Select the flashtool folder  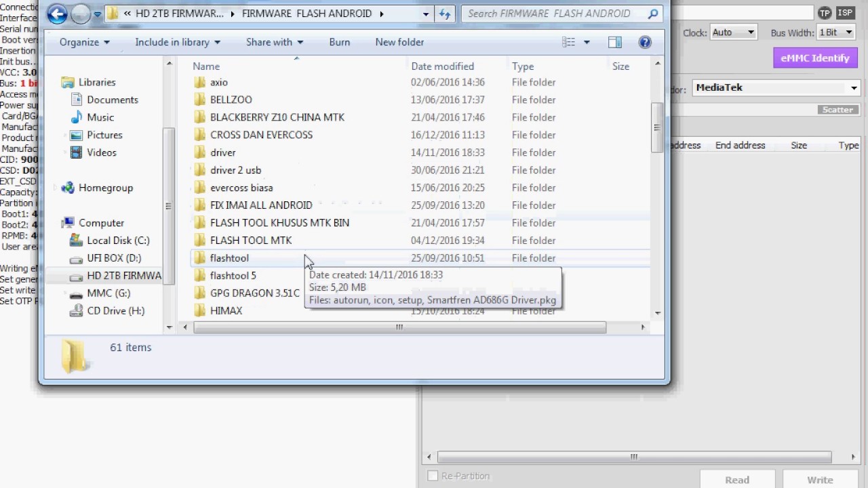coord(222,258)
